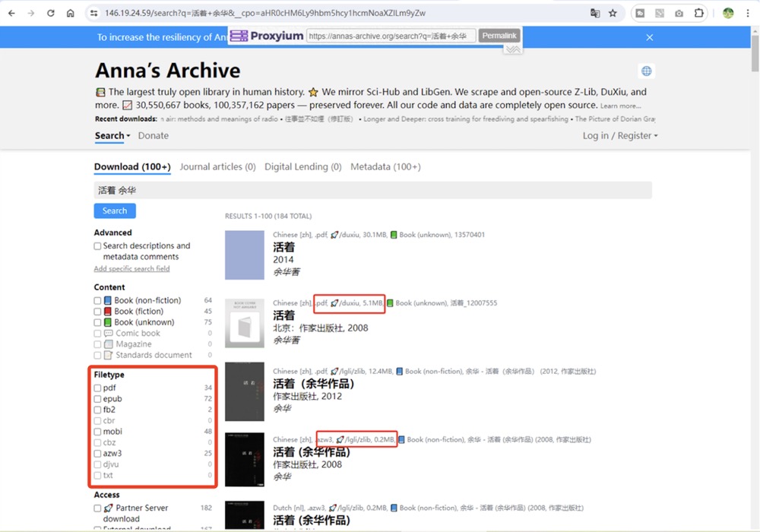Switch to the Journal articles tab
Screen dimensions: 760x532
(x=217, y=166)
